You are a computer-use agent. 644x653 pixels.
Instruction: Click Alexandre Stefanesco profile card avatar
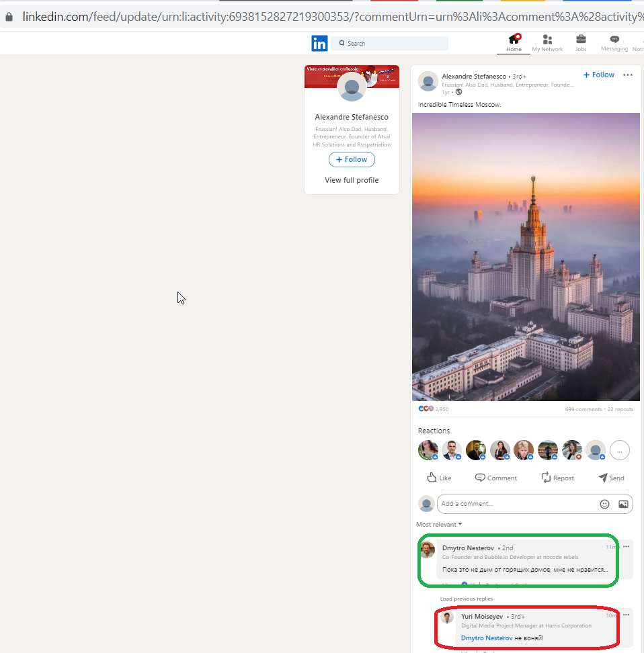coord(352,87)
